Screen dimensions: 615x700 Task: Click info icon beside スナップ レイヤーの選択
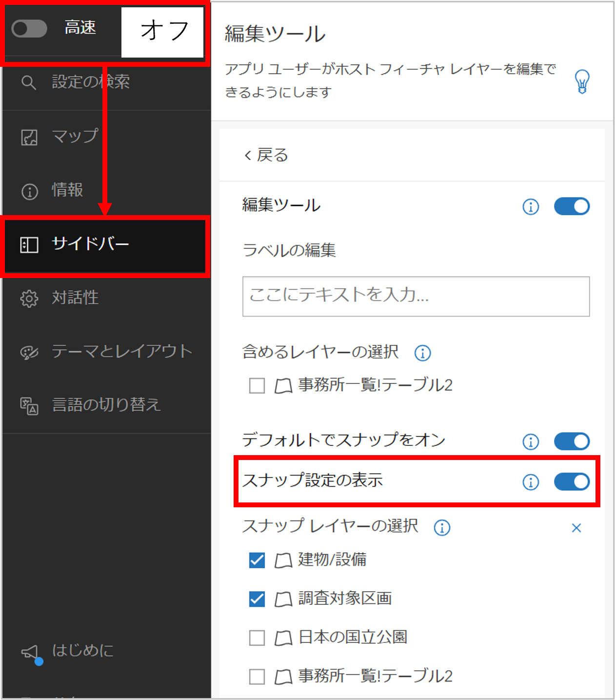tap(442, 527)
